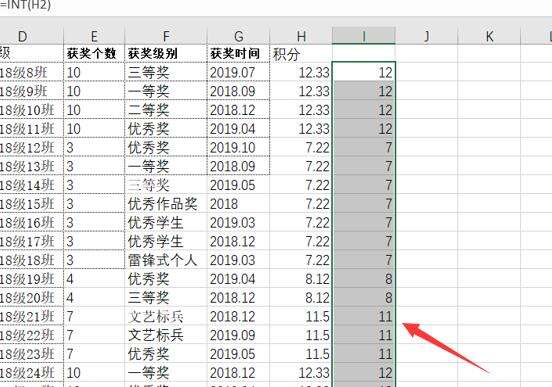
Task: Select cell containing 18级21班
Action: (31, 317)
